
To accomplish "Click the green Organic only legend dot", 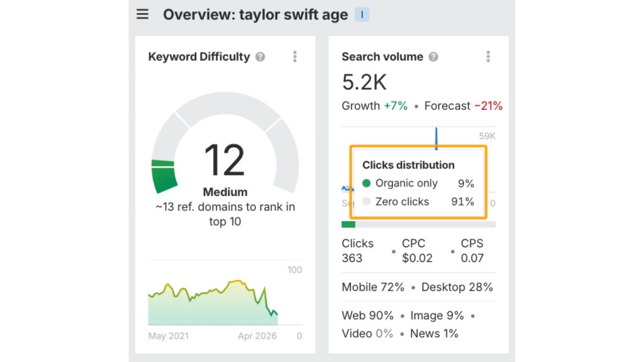I will pos(367,183).
